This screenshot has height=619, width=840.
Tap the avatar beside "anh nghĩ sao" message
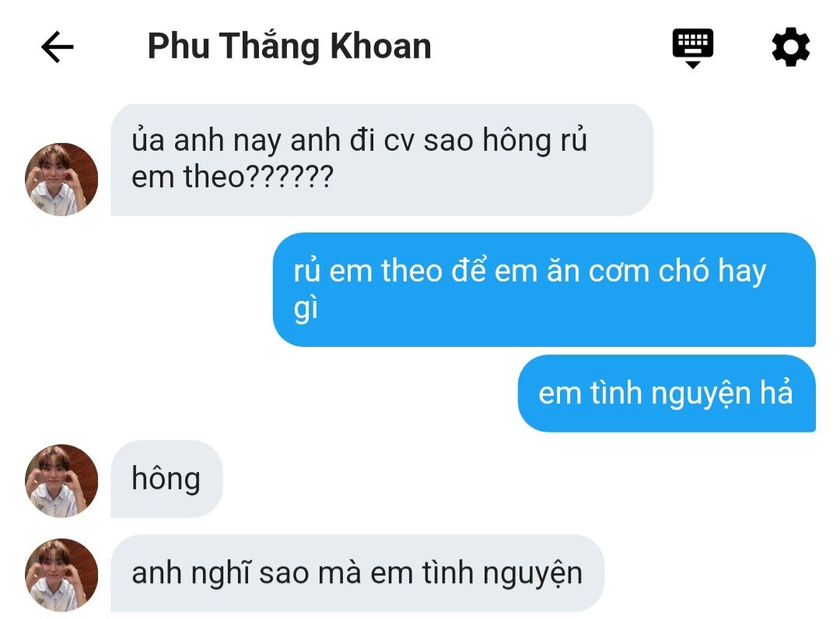click(x=61, y=575)
